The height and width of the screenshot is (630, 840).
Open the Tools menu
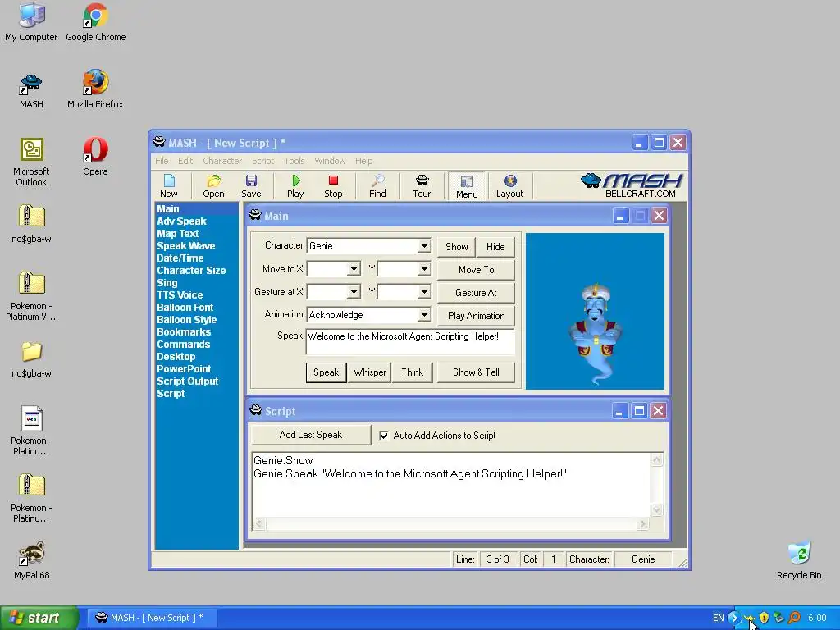point(294,161)
